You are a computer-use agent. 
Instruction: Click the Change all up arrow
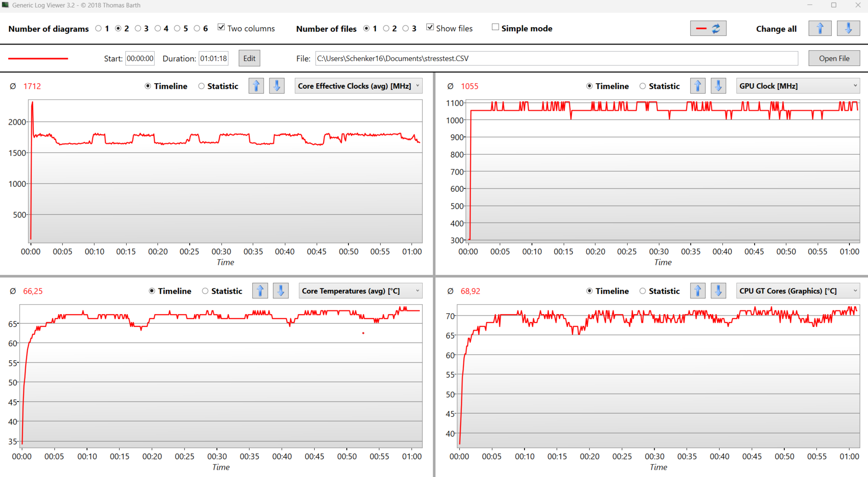(x=820, y=28)
